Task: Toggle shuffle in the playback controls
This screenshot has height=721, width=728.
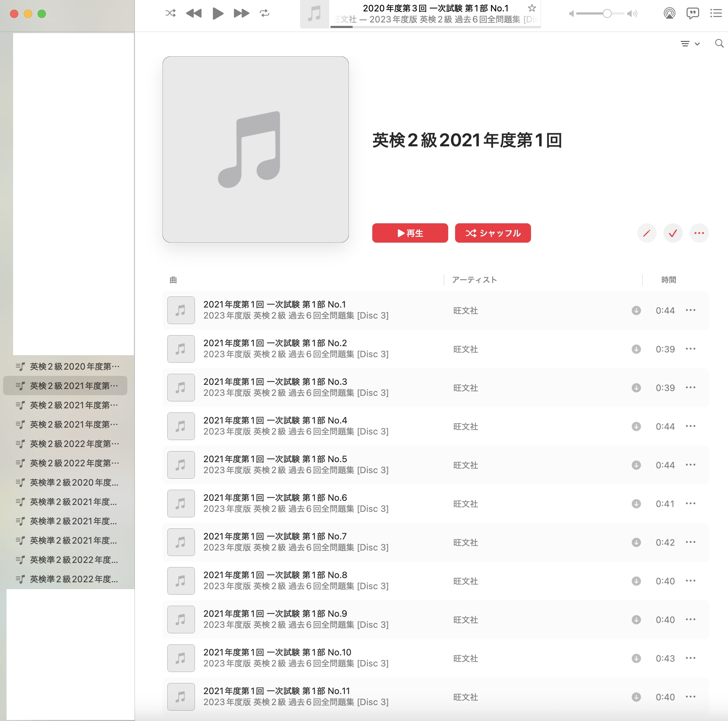Action: click(170, 13)
